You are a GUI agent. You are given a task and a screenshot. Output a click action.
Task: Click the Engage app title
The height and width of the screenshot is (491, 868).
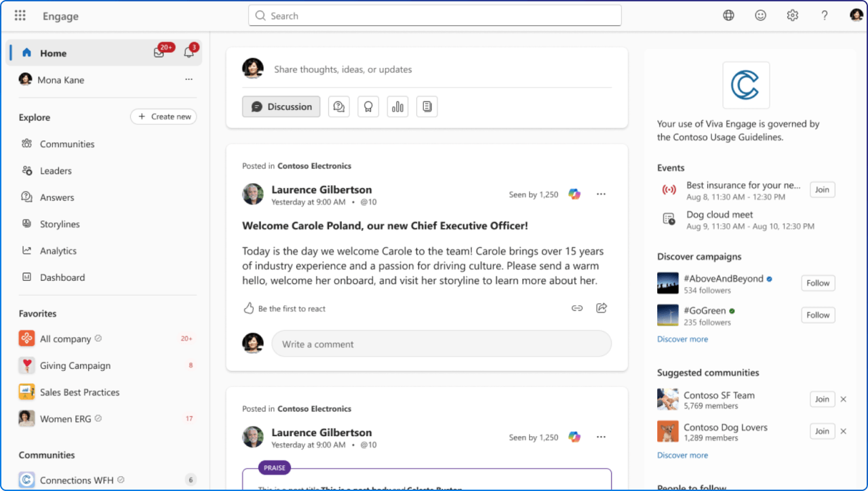(60, 16)
